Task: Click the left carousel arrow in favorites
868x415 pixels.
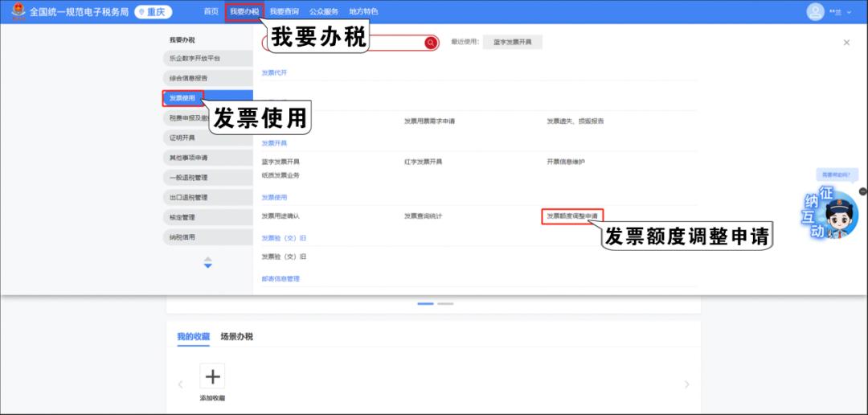Action: coord(180,385)
